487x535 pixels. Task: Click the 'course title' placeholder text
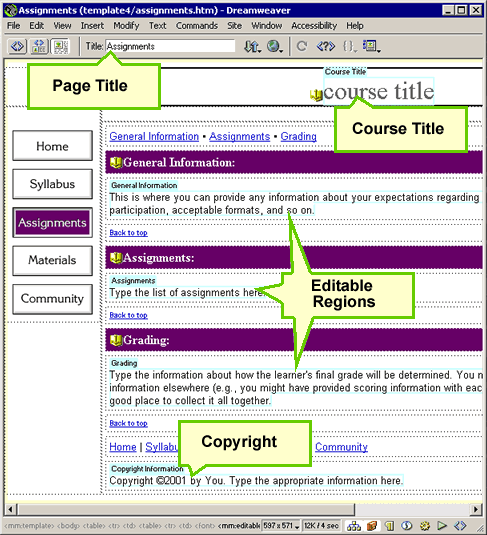[379, 91]
